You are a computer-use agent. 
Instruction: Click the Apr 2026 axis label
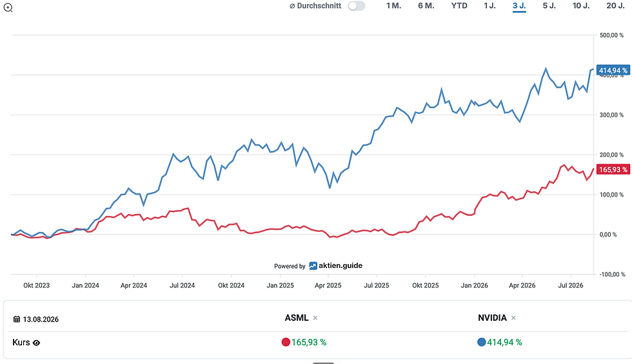point(522,285)
